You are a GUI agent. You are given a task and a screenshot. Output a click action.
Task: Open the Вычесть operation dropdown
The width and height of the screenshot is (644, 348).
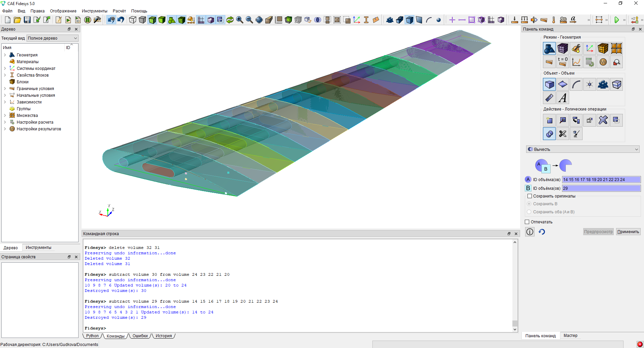coord(583,149)
